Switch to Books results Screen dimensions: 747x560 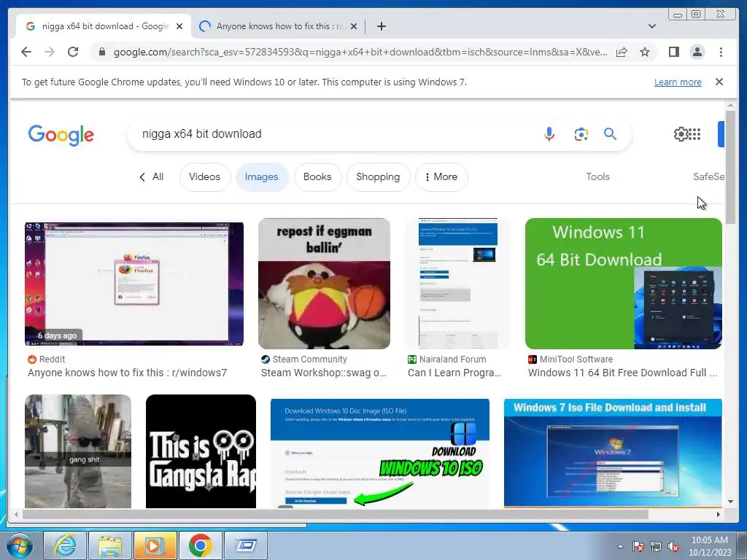pyautogui.click(x=317, y=177)
